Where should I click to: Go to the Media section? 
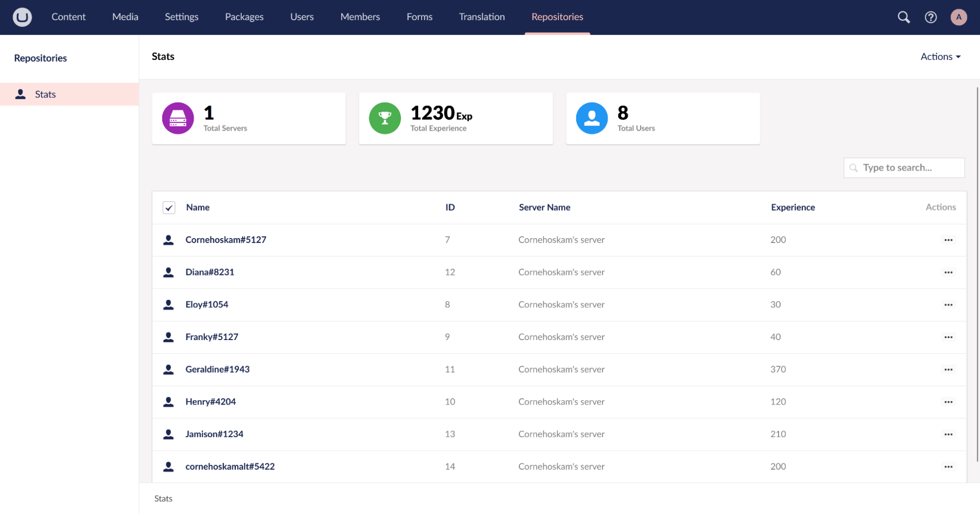(125, 17)
